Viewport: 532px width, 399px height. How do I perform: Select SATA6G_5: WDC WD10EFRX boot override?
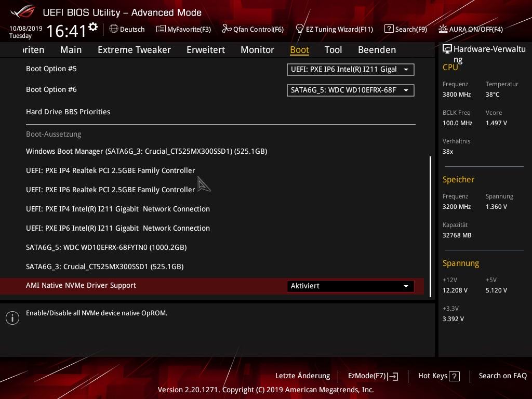click(x=106, y=247)
